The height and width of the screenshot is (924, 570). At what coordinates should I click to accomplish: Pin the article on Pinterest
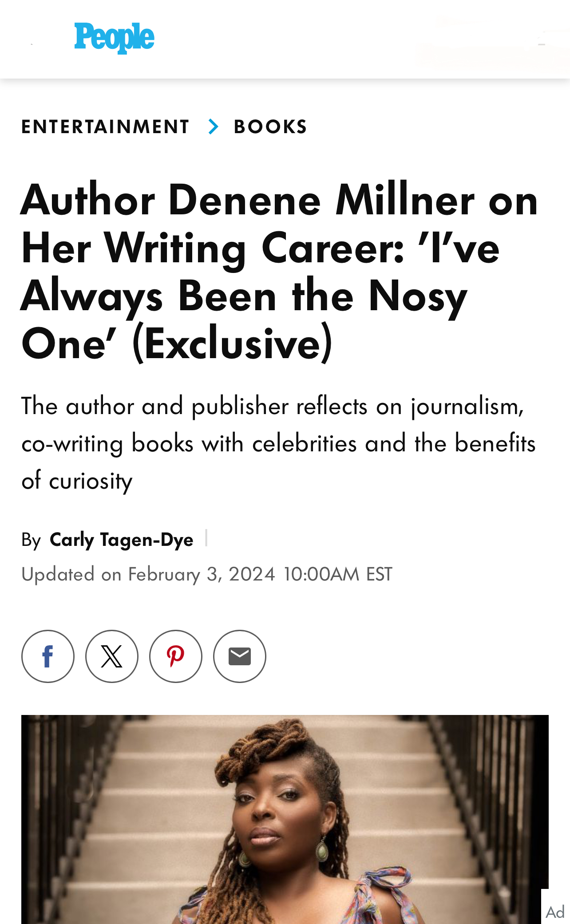(x=176, y=656)
